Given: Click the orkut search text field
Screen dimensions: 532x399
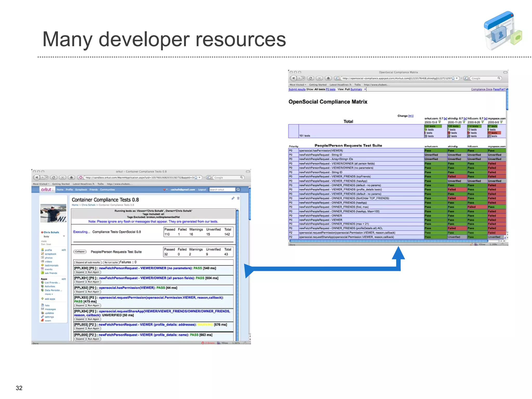Looking at the screenshot, I should point(222,190).
